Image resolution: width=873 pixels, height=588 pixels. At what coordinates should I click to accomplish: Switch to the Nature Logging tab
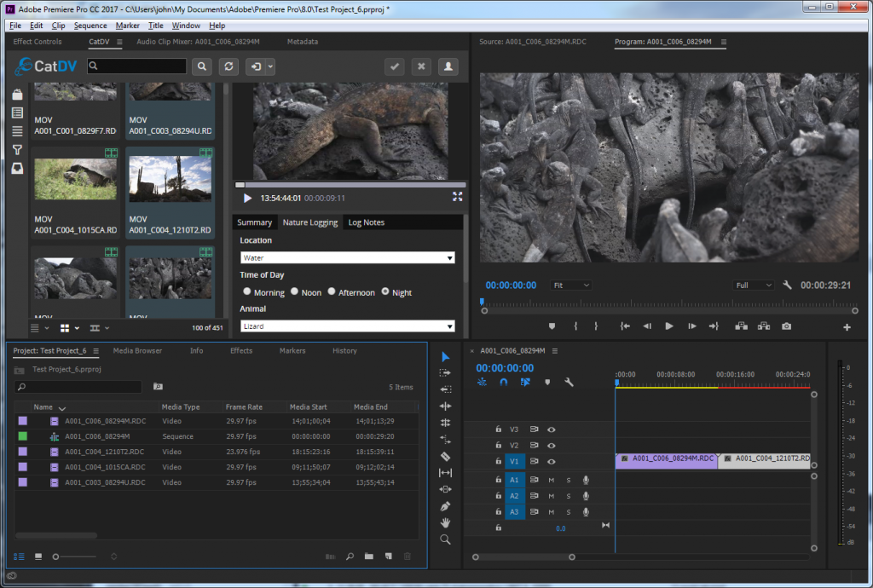(310, 222)
